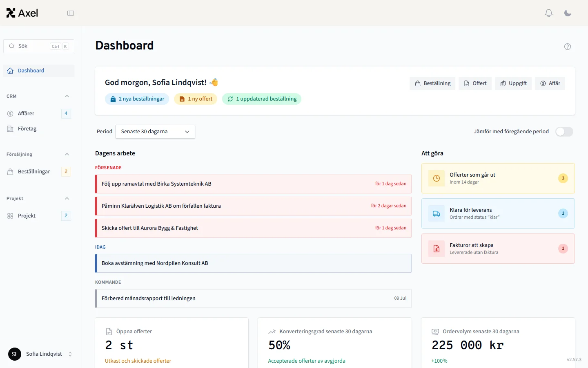Click the SL user avatar
The width and height of the screenshot is (588, 368).
pos(15,354)
